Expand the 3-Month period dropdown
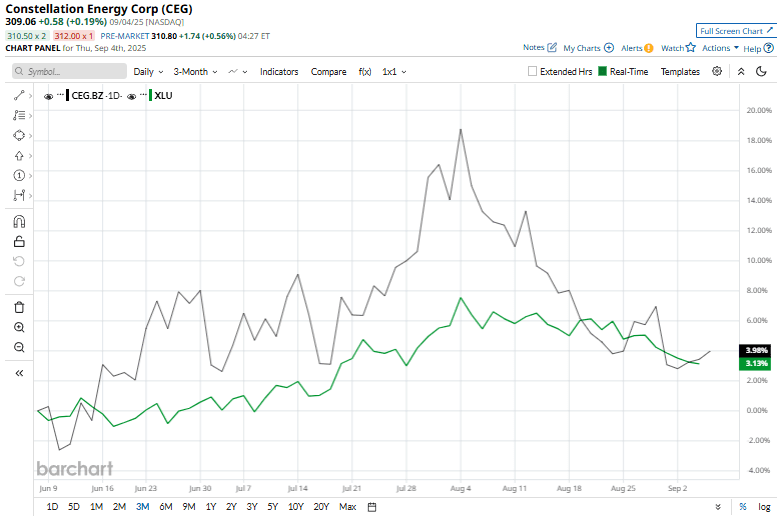 195,72
